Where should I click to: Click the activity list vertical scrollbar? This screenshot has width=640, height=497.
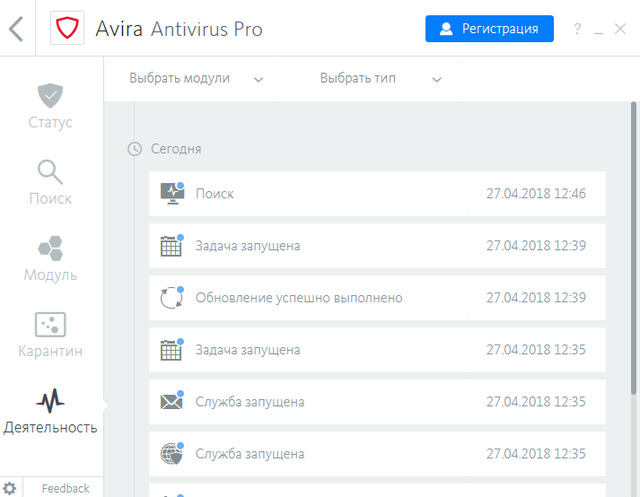click(633, 248)
